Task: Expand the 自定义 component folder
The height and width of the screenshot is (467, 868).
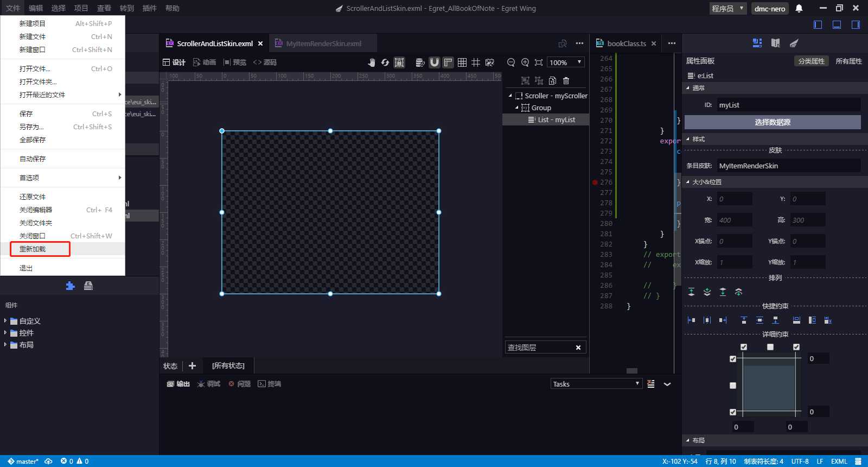Action: click(5, 321)
